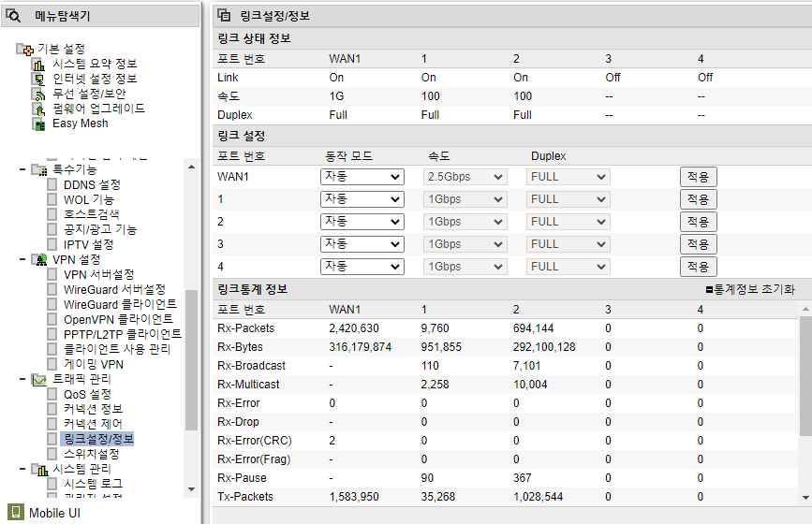The image size is (812, 524).
Task: Click the 무선 설정/보안 wireless icon
Action: pyautogui.click(x=38, y=95)
